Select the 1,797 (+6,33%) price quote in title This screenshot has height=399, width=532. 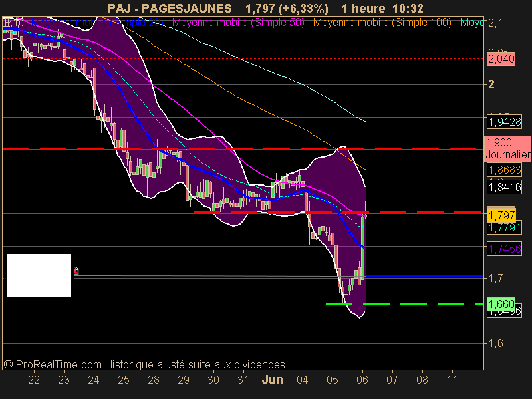[x=287, y=9]
